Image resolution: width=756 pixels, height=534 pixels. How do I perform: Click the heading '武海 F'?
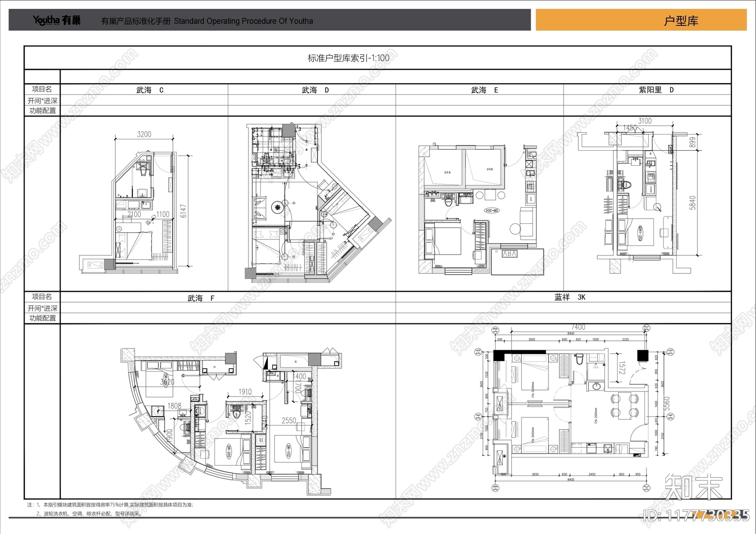pyautogui.click(x=201, y=298)
